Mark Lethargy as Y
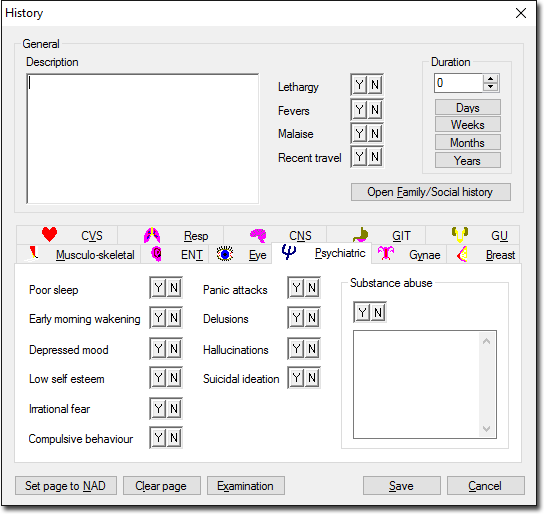The image size is (544, 514). pyautogui.click(x=359, y=85)
